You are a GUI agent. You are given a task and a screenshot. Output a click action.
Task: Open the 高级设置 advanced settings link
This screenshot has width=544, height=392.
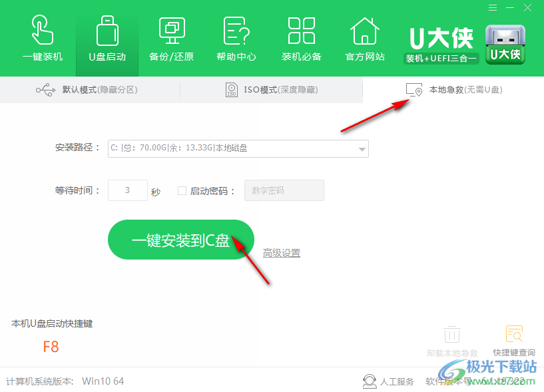282,253
